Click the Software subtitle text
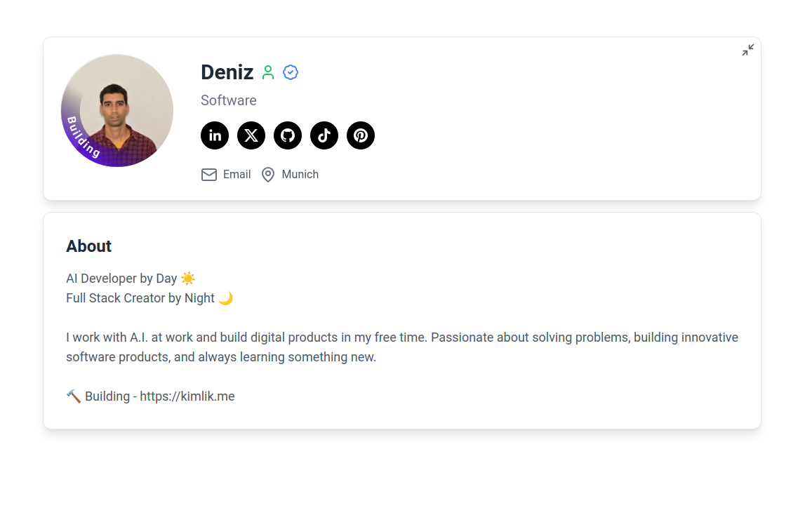 point(228,100)
